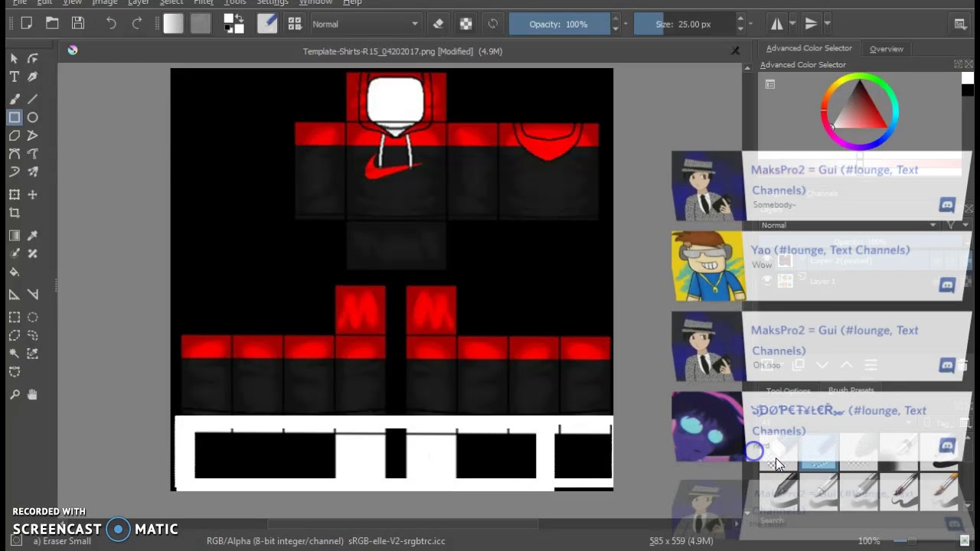Expand arrow next to Opacity slider
The image size is (980, 551).
[626, 24]
